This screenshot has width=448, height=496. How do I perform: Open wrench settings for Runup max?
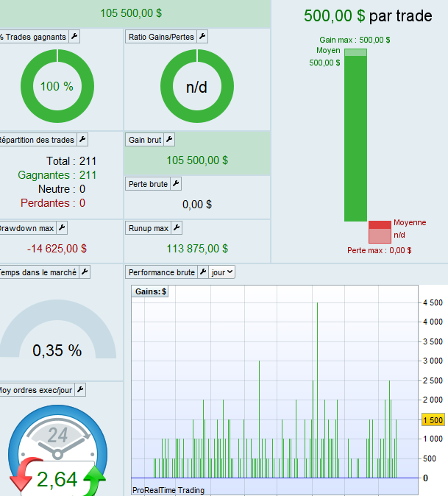click(x=177, y=227)
